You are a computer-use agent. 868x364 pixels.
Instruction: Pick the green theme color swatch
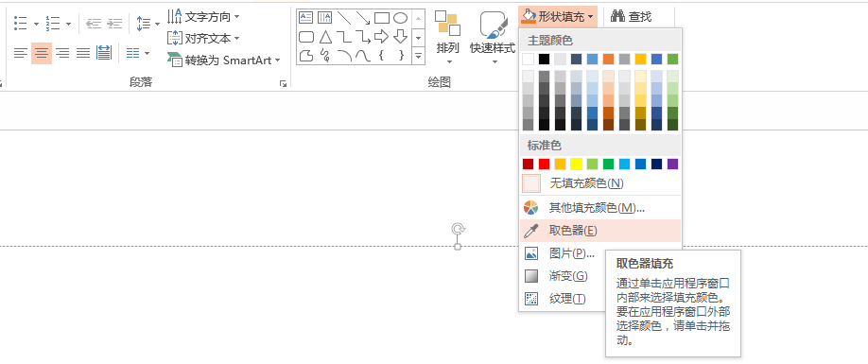coord(672,60)
